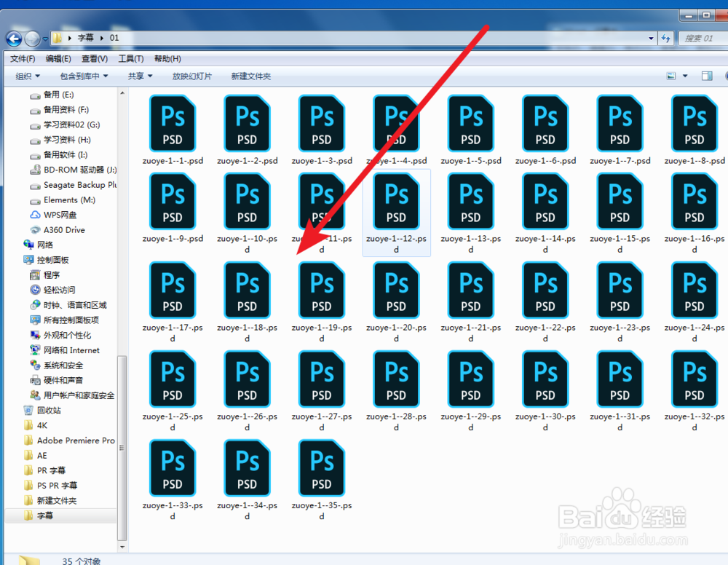Select the zuoye-1--30-.psd file icon

tap(545, 379)
